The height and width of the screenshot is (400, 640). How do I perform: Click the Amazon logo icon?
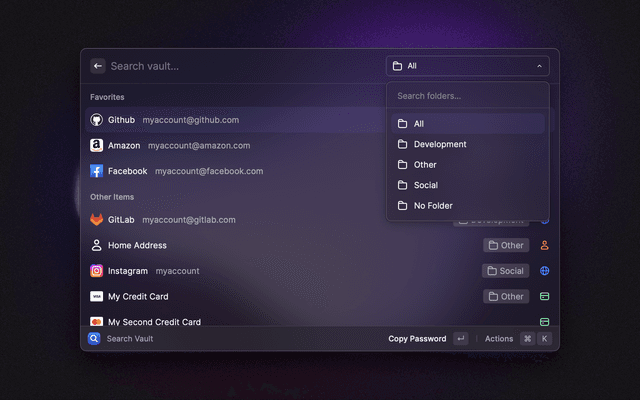[x=97, y=145]
